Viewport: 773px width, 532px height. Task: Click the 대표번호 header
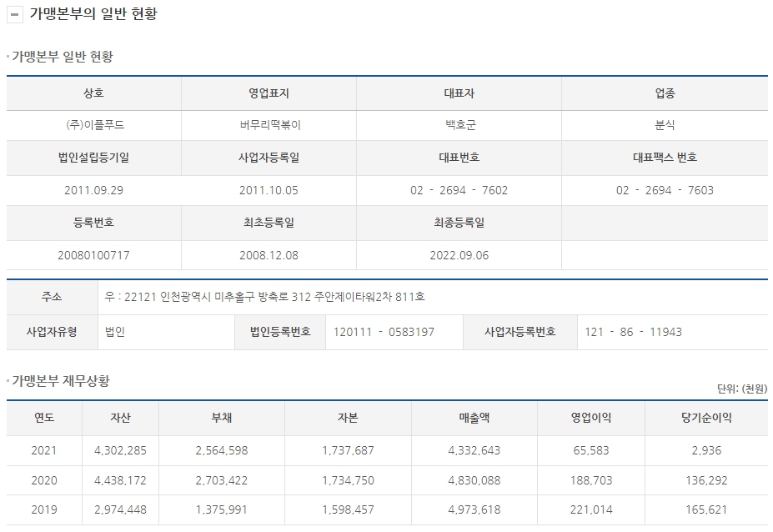click(x=459, y=158)
